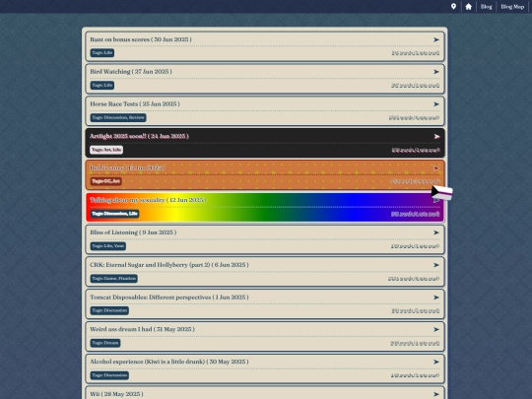Expand the Rant on bonus scores post arrow

coord(436,39)
